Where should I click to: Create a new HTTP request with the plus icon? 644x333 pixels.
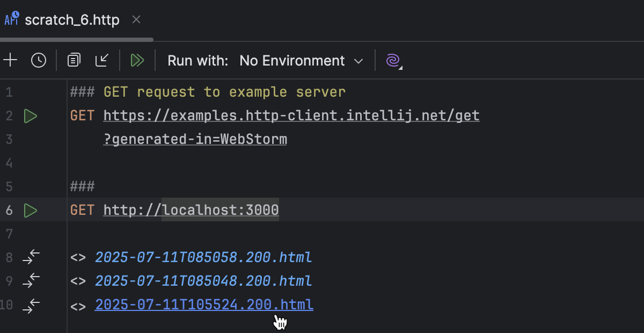pyautogui.click(x=11, y=60)
